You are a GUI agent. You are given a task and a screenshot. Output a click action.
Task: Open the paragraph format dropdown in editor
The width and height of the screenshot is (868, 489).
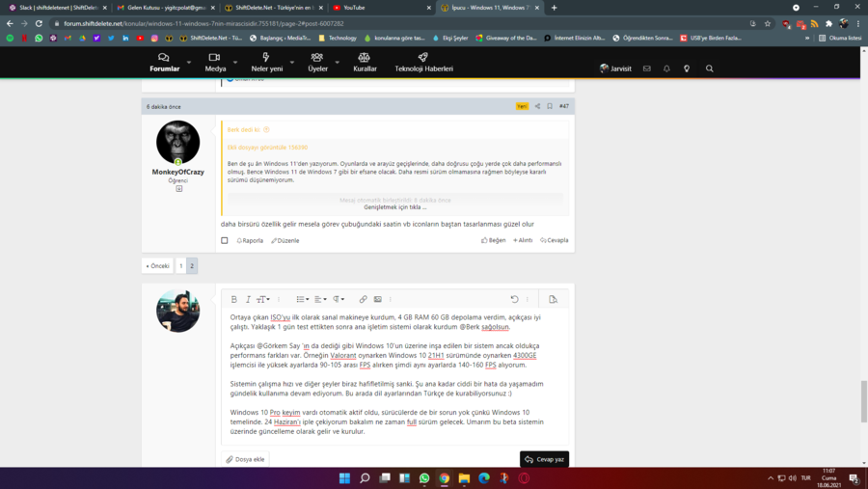(339, 299)
